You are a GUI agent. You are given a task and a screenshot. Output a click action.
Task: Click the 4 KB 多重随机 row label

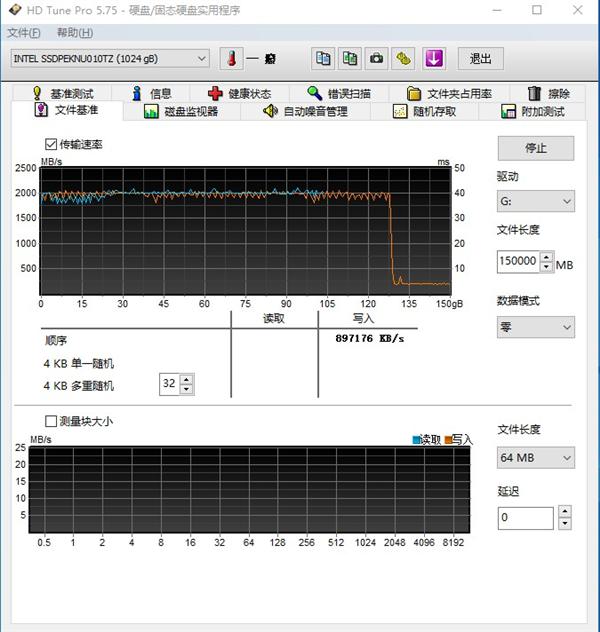coord(79,386)
